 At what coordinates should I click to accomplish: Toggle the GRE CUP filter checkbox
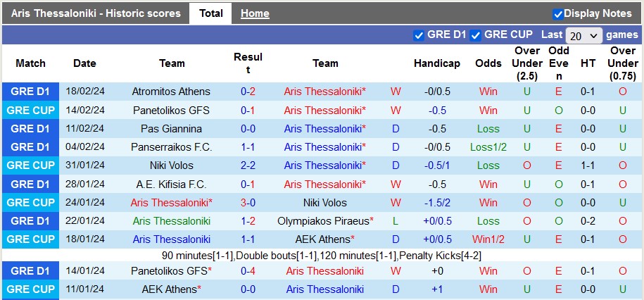[476, 35]
